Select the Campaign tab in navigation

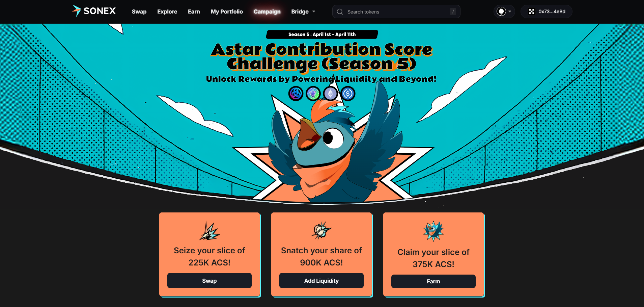click(267, 11)
